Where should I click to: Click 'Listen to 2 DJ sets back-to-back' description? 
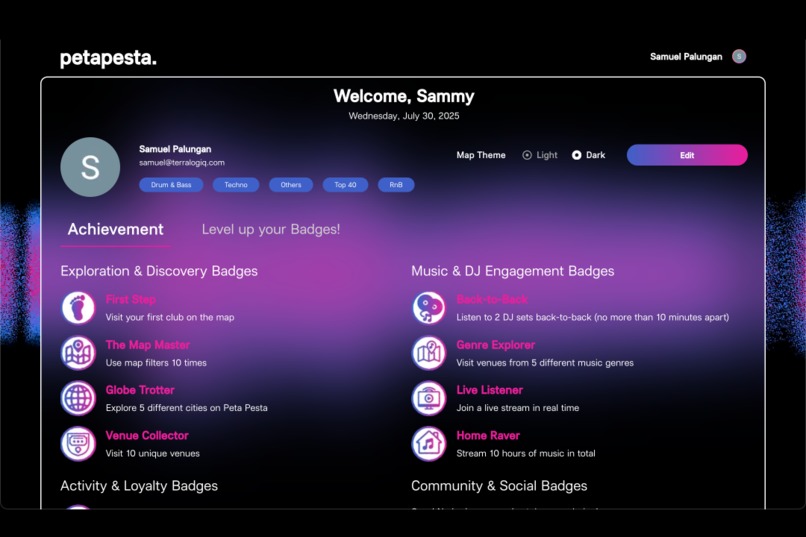tap(593, 318)
